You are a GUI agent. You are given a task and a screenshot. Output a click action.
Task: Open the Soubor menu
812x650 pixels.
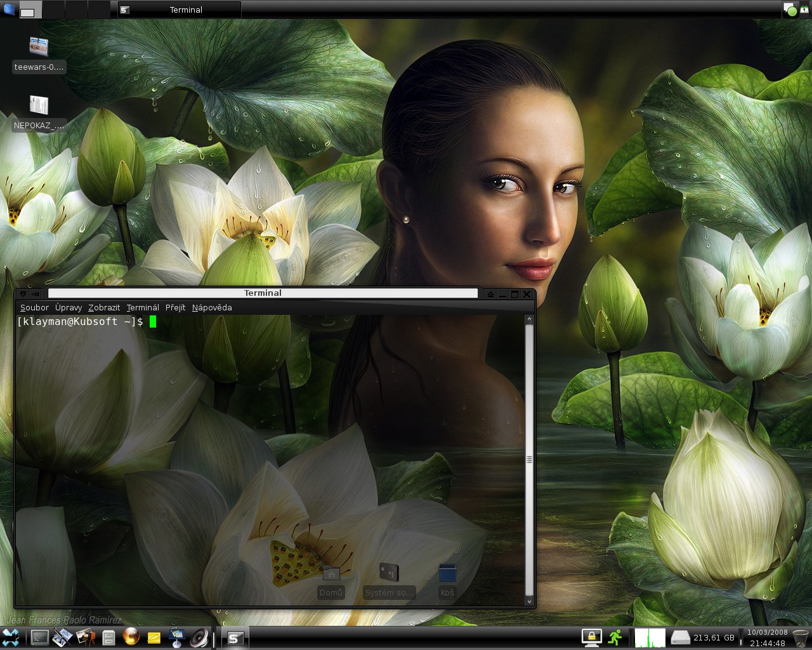pos(34,307)
